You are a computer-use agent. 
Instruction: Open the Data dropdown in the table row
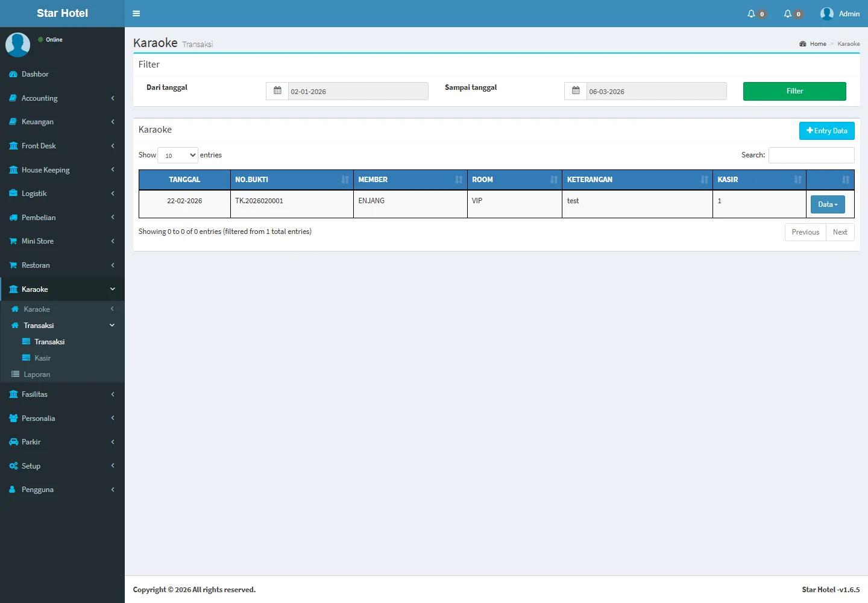tap(828, 204)
